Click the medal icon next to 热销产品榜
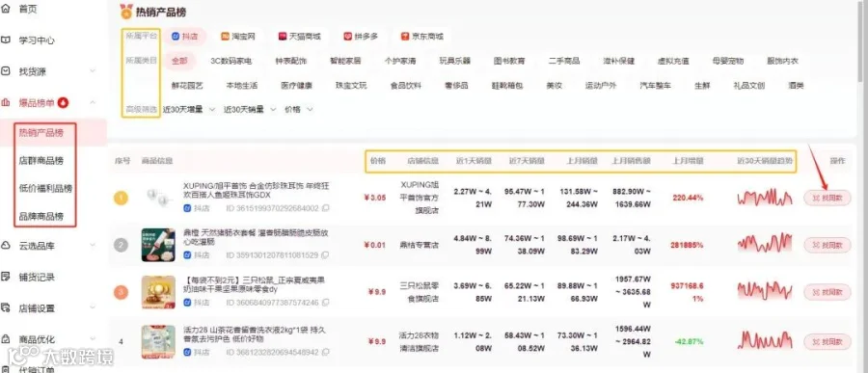Image resolution: width=868 pixels, height=373 pixels. [x=126, y=11]
